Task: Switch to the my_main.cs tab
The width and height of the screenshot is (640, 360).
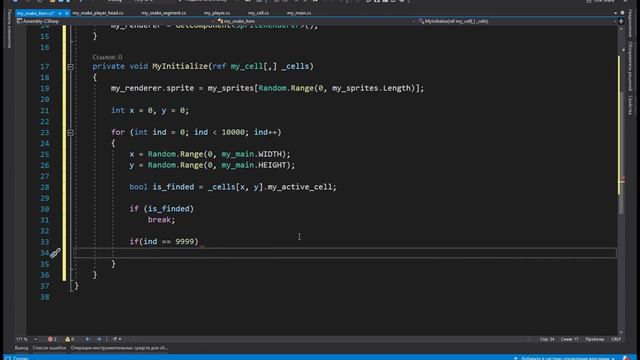Action: click(298, 13)
